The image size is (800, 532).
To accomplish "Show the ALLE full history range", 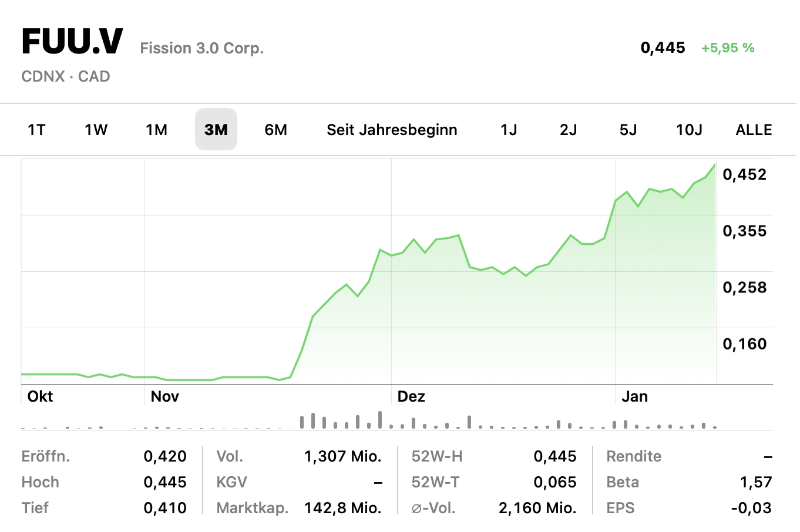I will (754, 130).
